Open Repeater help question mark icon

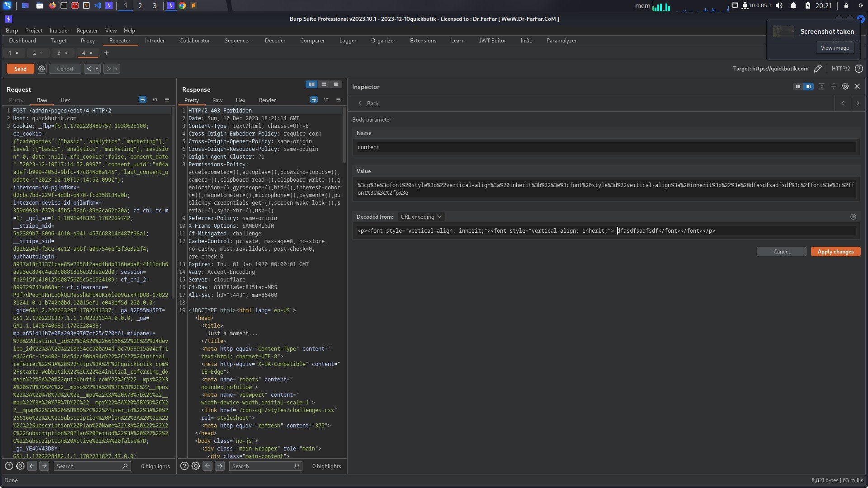tap(859, 69)
